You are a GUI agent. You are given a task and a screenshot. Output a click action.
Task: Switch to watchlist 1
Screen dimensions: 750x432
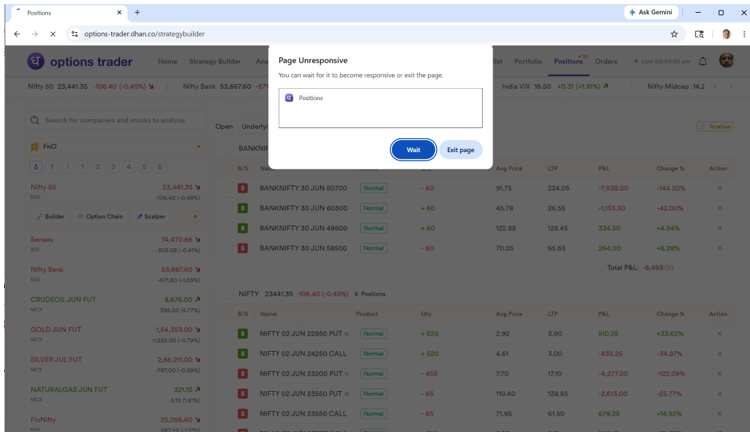click(x=82, y=166)
